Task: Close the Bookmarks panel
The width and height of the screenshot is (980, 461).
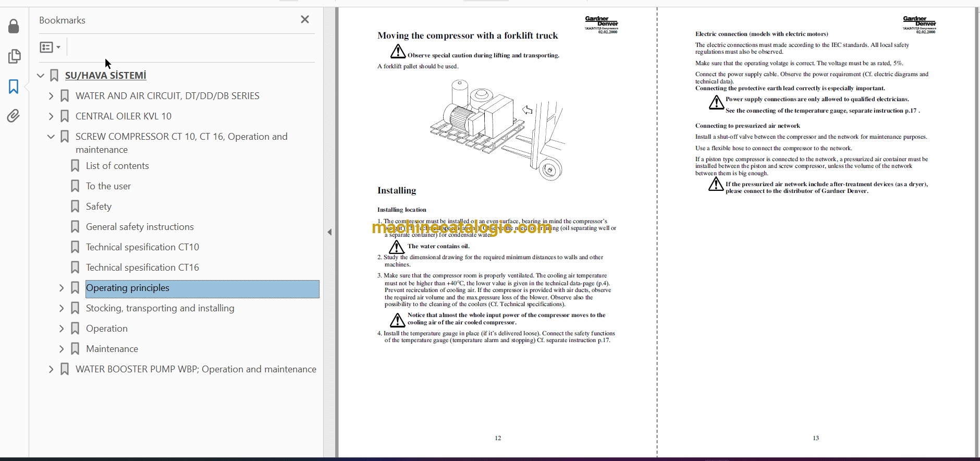Action: (x=305, y=19)
